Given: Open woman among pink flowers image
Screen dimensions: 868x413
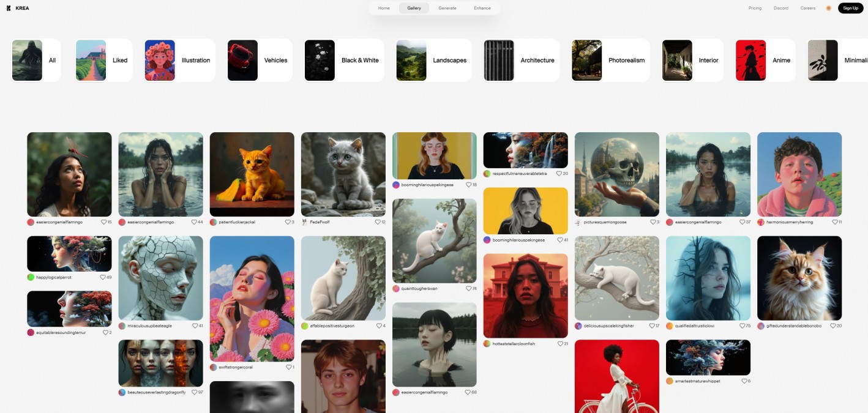Looking at the screenshot, I should (x=252, y=299).
